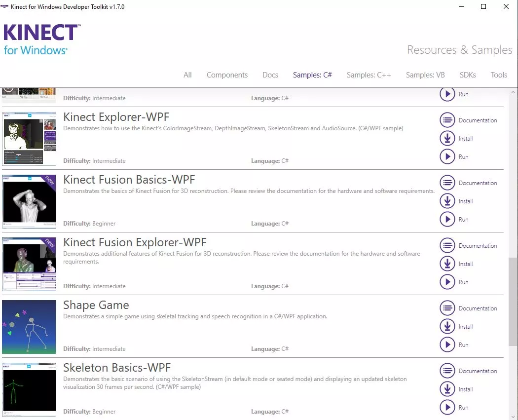518x420 pixels.
Task: Click the Kinect for Windows logo
Action: [41, 39]
